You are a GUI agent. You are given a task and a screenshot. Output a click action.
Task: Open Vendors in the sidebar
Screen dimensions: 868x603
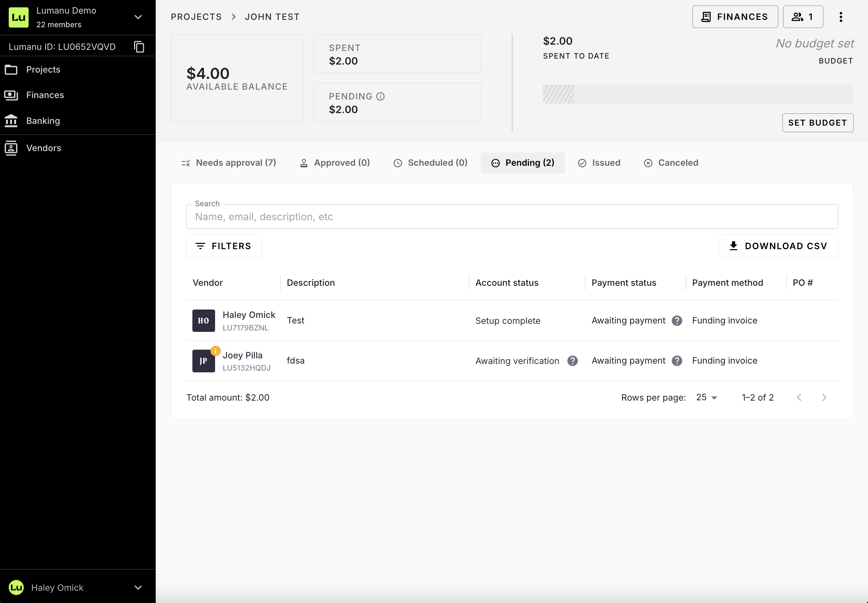pos(44,148)
